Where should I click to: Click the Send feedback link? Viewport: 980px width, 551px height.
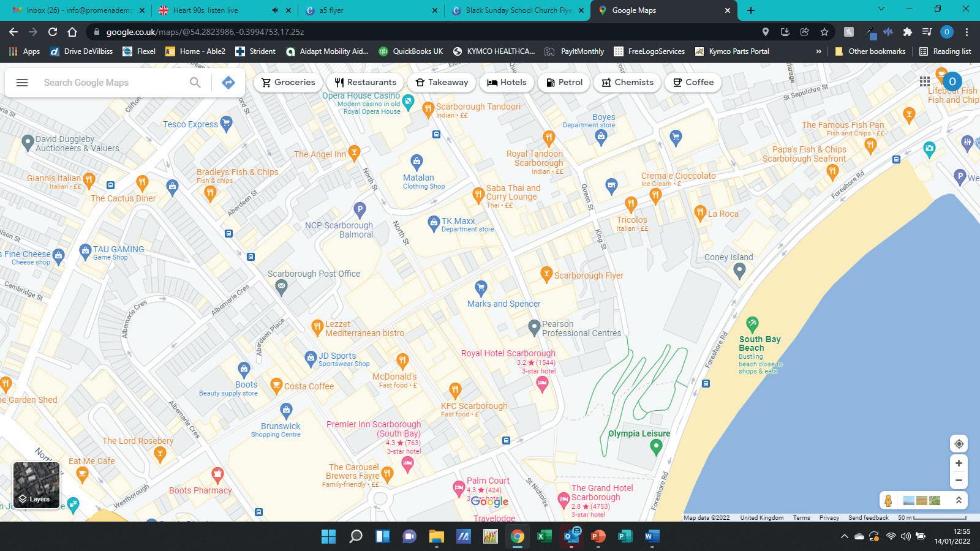click(x=868, y=517)
